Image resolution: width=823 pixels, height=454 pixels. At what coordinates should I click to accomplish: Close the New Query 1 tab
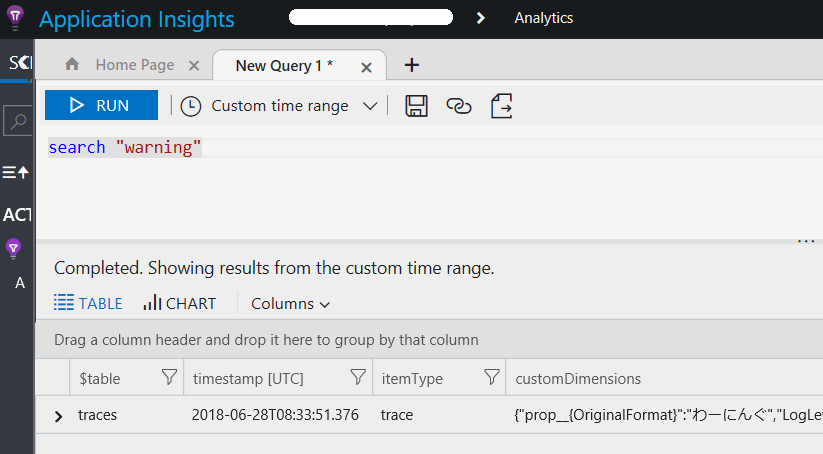pyautogui.click(x=366, y=67)
